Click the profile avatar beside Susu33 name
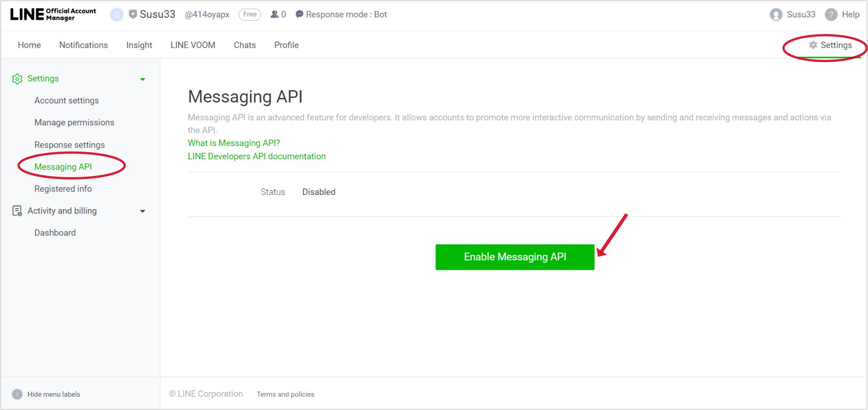Image resolution: width=868 pixels, height=410 pixels. click(116, 14)
